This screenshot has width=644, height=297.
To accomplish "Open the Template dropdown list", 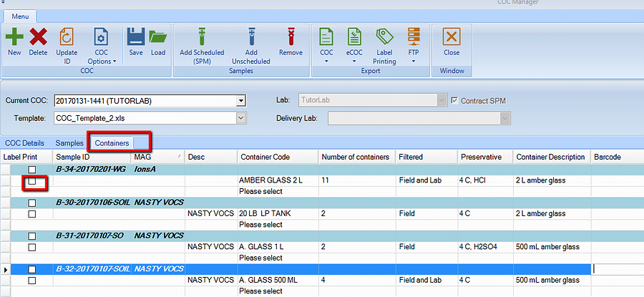I will pyautogui.click(x=240, y=118).
